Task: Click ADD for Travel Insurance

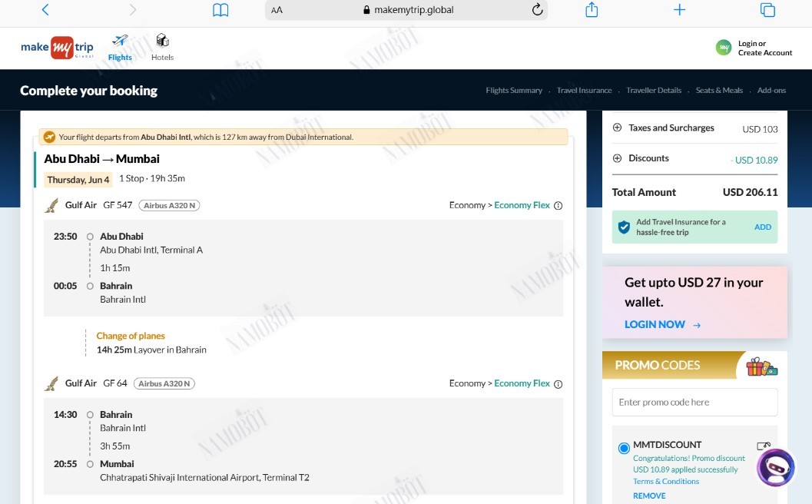Action: point(763,227)
